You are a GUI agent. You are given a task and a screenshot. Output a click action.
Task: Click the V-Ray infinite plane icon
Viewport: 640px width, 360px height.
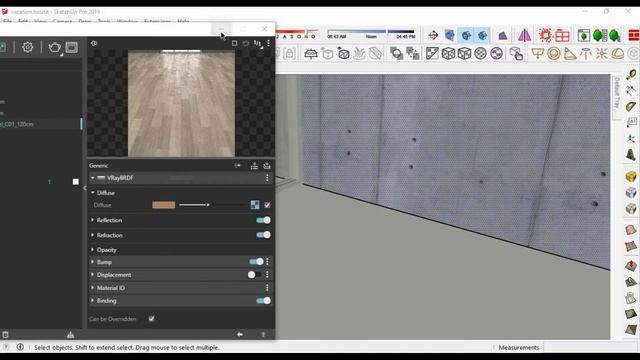(311, 53)
